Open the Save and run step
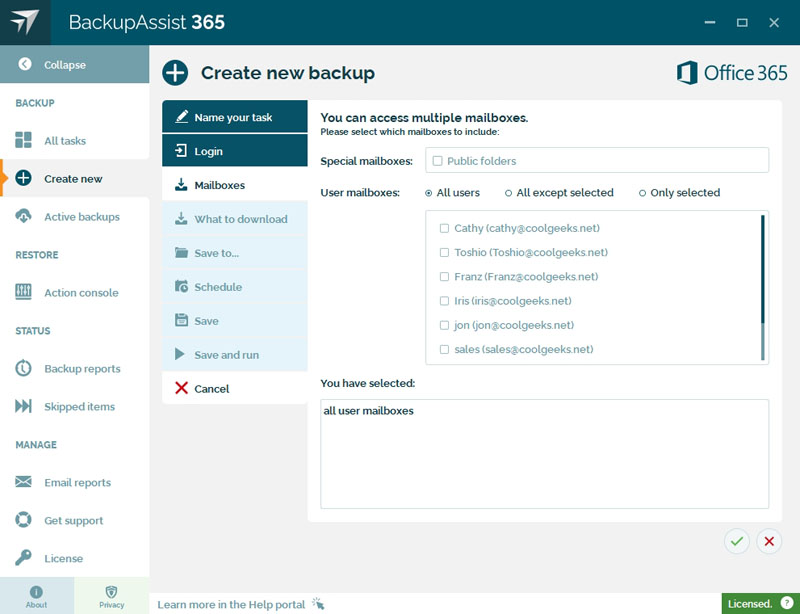The width and height of the screenshot is (800, 614). coord(235,354)
